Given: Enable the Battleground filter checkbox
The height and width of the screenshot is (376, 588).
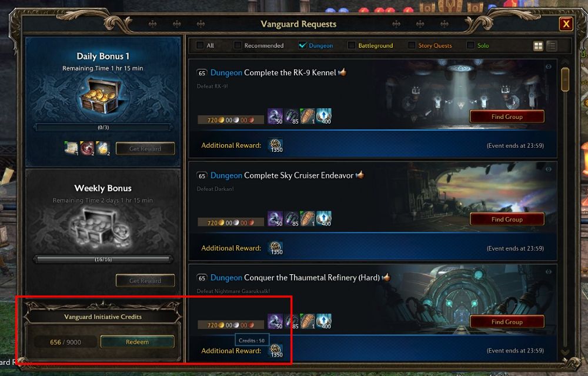Looking at the screenshot, I should (352, 45).
